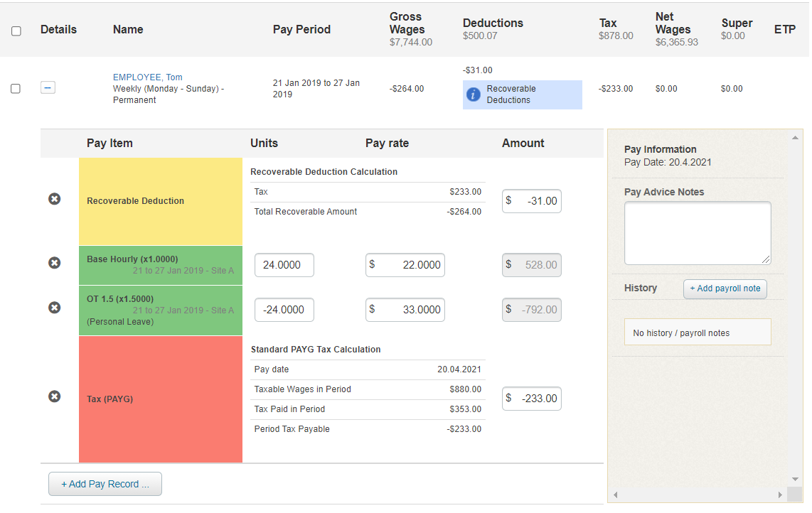The height and width of the screenshot is (513, 812).
Task: Change the OT 1.5 pay rate field
Action: [x=405, y=310]
